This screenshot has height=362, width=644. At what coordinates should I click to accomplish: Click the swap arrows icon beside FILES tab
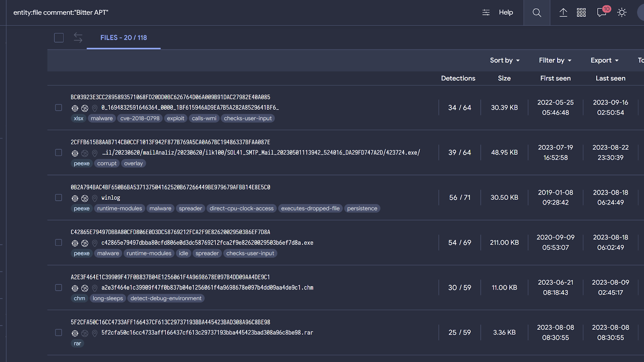click(x=78, y=37)
